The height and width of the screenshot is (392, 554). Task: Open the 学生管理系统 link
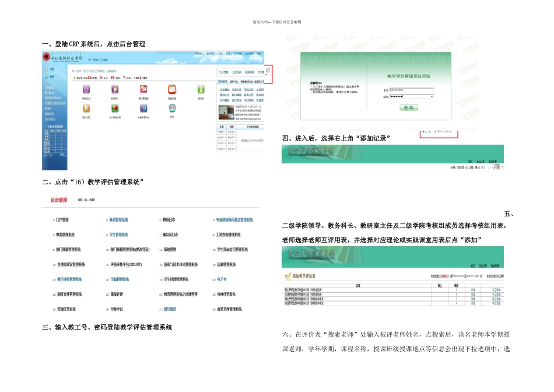[119, 235]
